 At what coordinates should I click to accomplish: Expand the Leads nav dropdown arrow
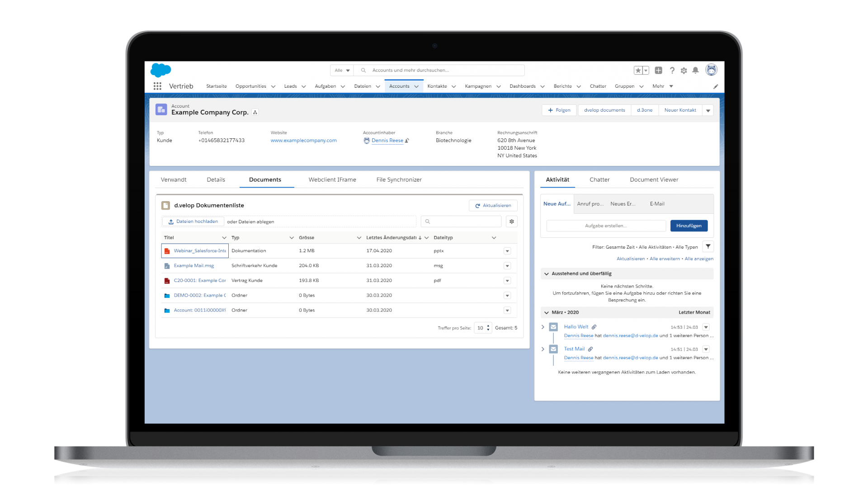pyautogui.click(x=304, y=86)
